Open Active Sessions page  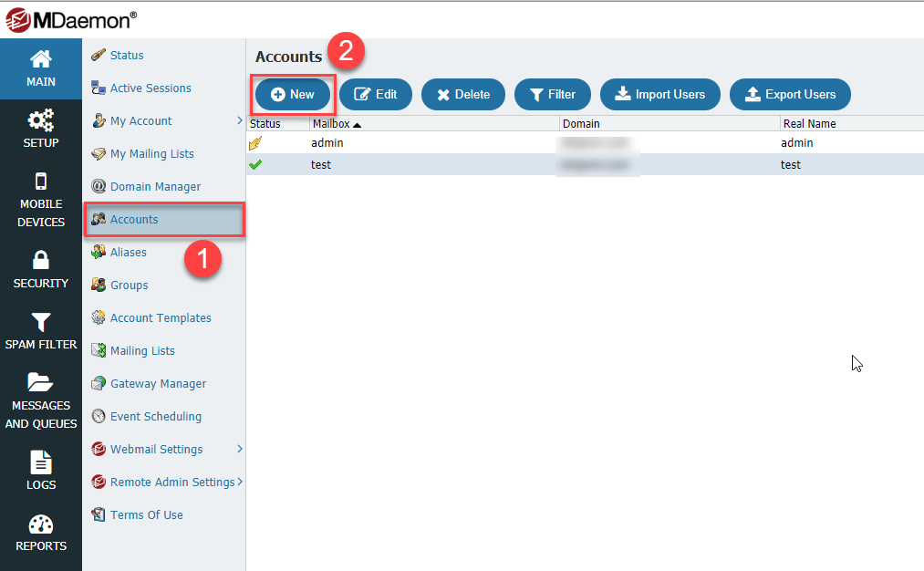(x=151, y=88)
